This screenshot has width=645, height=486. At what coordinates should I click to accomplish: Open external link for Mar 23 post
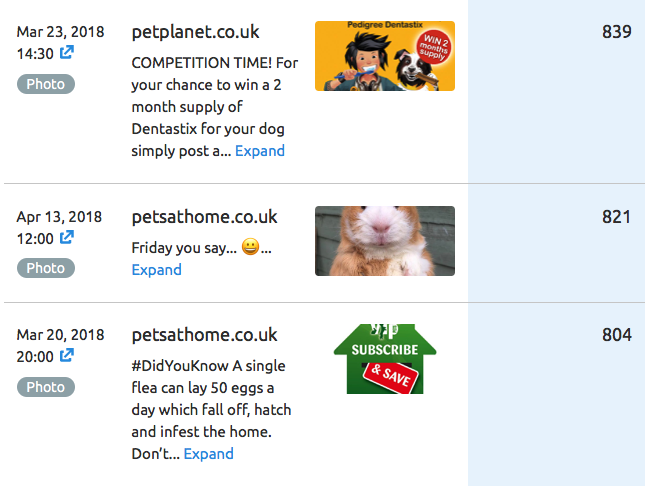point(67,53)
